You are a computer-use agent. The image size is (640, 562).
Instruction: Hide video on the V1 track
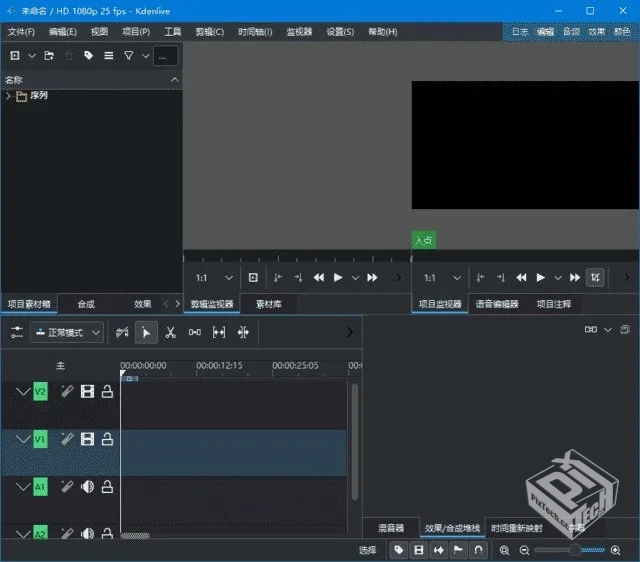(x=87, y=439)
